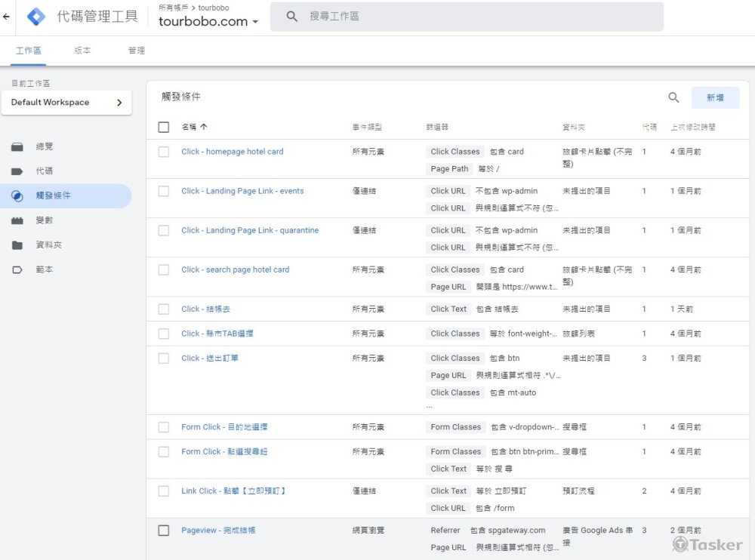Sort by the 上次修改時間 column header
Screen dimensions: 755x560
click(693, 127)
